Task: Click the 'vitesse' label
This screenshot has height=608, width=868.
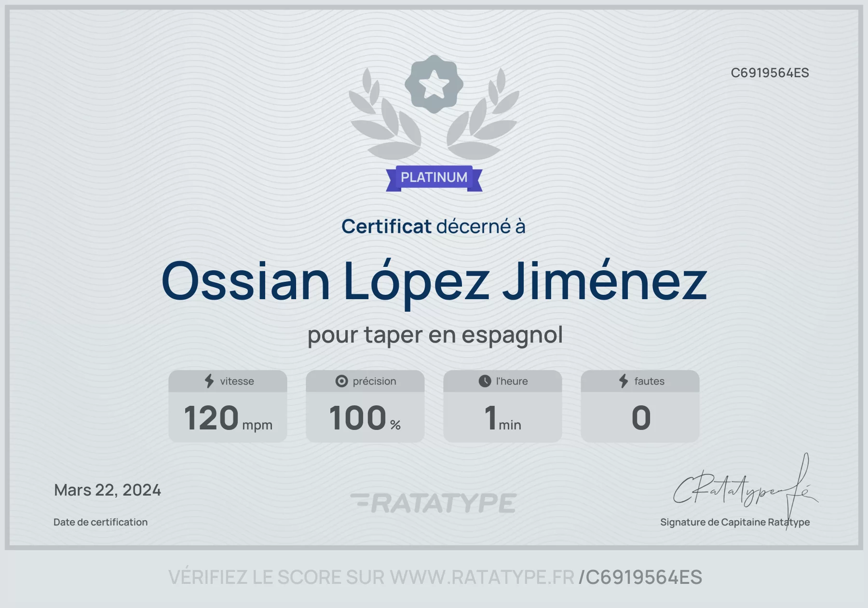Action: point(237,381)
